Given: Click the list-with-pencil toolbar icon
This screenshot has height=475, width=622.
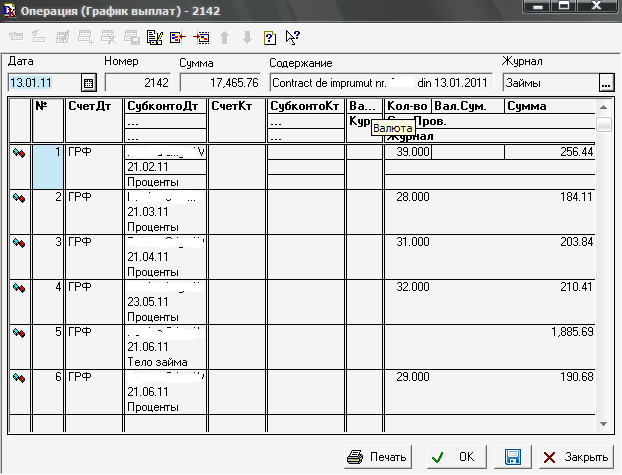Looking at the screenshot, I should [155, 39].
